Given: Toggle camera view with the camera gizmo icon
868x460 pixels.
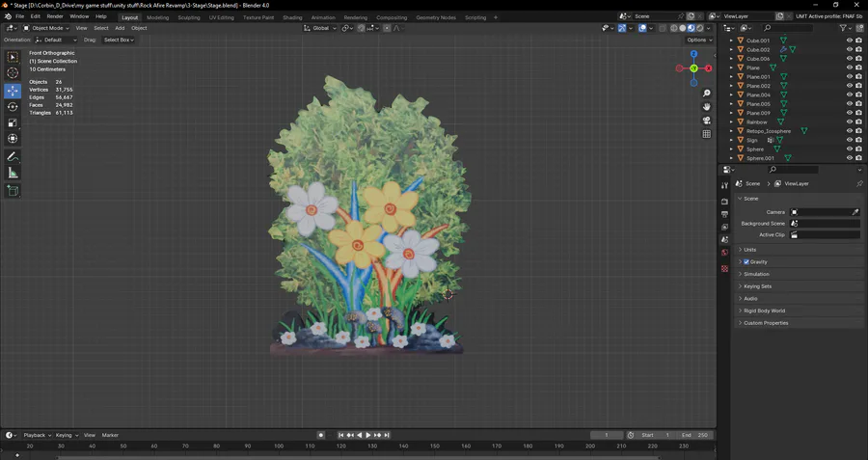Looking at the screenshot, I should 707,121.
